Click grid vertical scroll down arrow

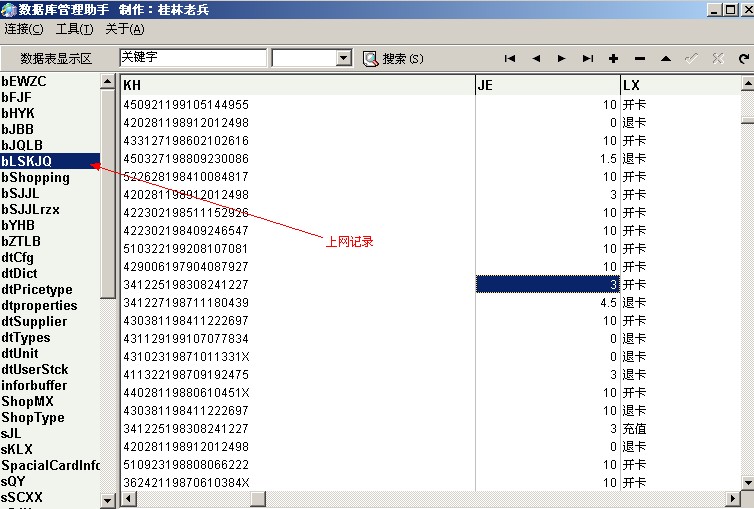pyautogui.click(x=747, y=483)
